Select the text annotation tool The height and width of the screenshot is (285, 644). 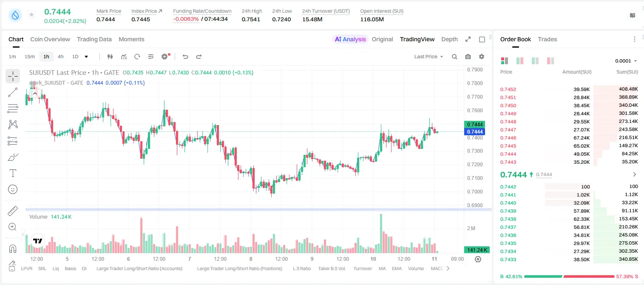click(13, 173)
